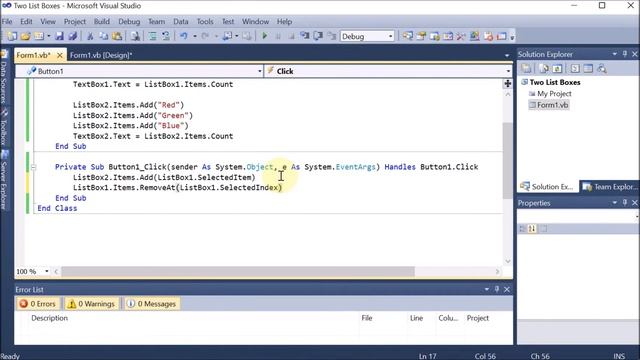Open the Debug menu
This screenshot has height=360, width=640.
tap(129, 21)
